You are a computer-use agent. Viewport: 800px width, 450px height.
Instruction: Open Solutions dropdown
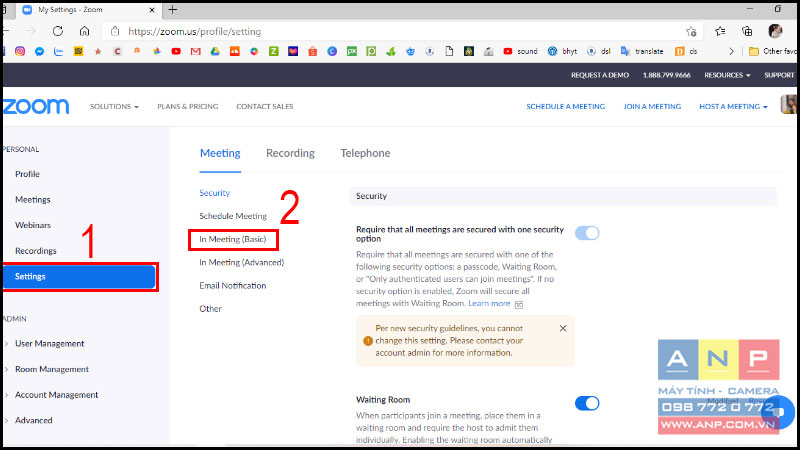[114, 107]
